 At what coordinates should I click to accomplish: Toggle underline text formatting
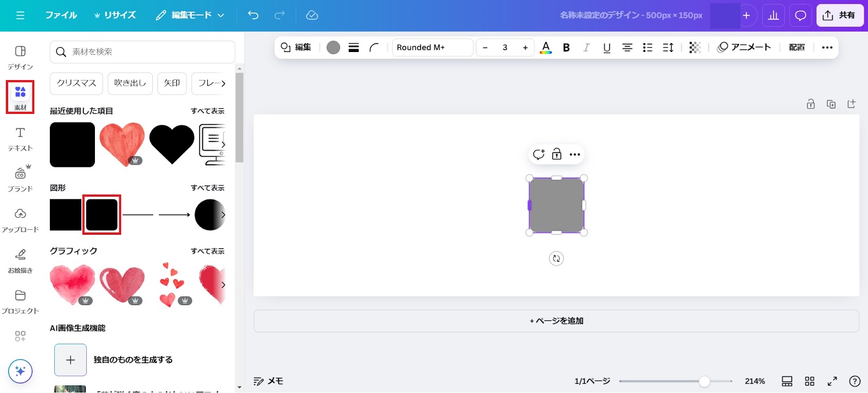coord(607,48)
